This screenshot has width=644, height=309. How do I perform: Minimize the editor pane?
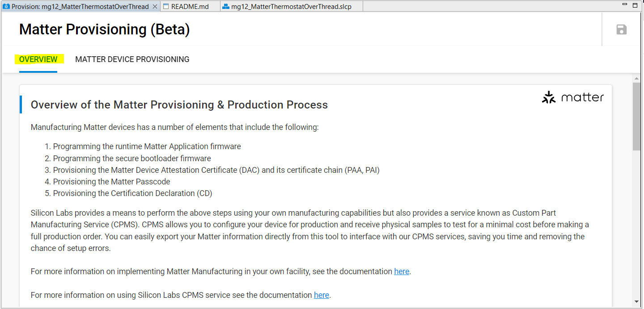(x=624, y=5)
